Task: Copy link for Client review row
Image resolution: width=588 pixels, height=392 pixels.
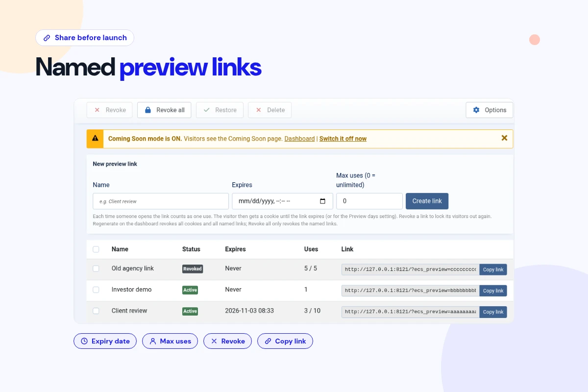Action: click(x=493, y=312)
